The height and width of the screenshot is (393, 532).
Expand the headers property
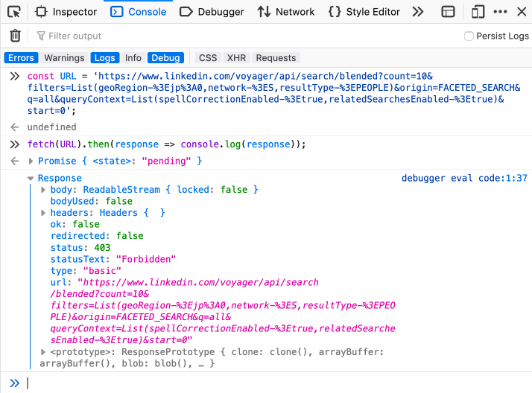pyautogui.click(x=43, y=213)
